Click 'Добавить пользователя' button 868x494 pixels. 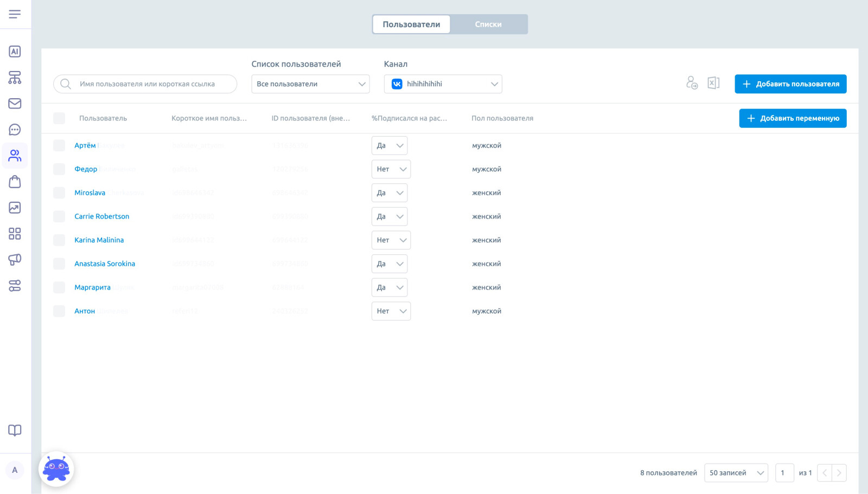coord(790,84)
